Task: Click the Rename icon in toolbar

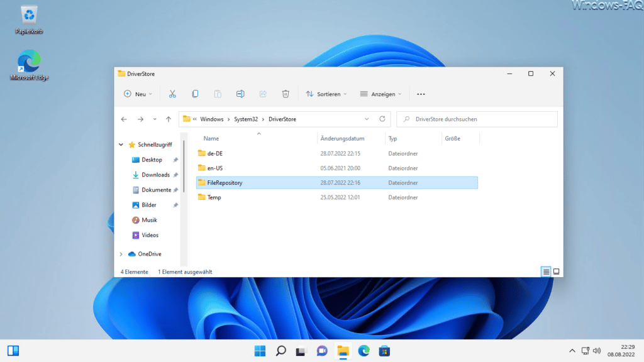Action: (x=240, y=94)
